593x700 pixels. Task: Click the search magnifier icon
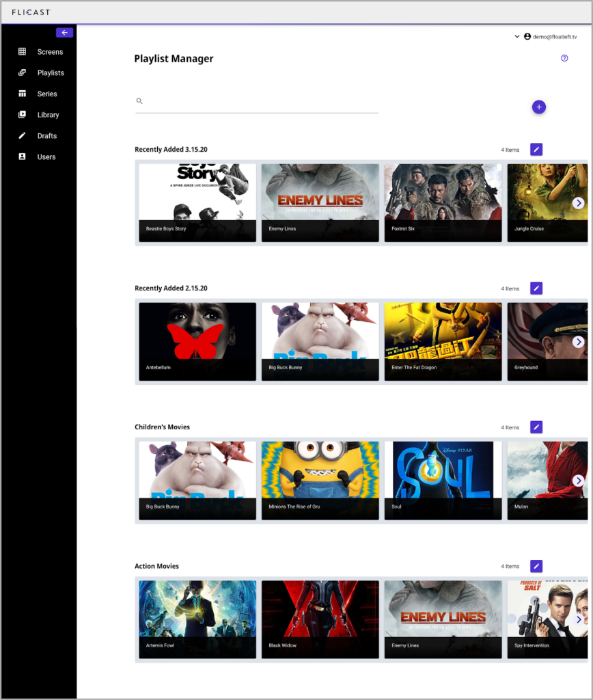(x=139, y=101)
